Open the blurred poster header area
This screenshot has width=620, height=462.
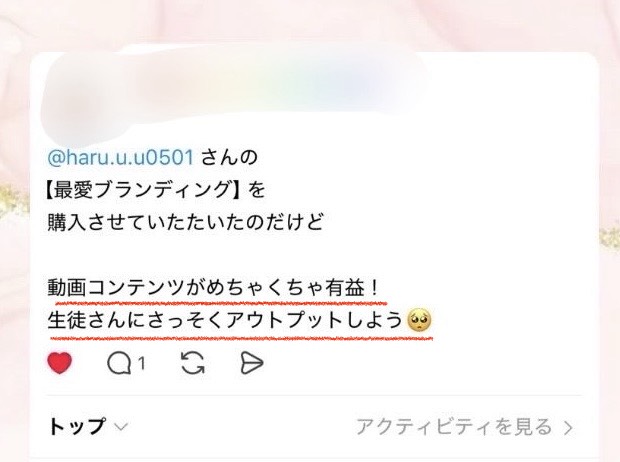pyautogui.click(x=233, y=93)
